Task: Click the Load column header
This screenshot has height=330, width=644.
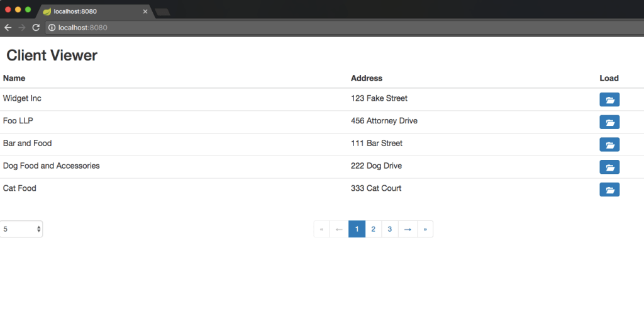Action: 609,78
